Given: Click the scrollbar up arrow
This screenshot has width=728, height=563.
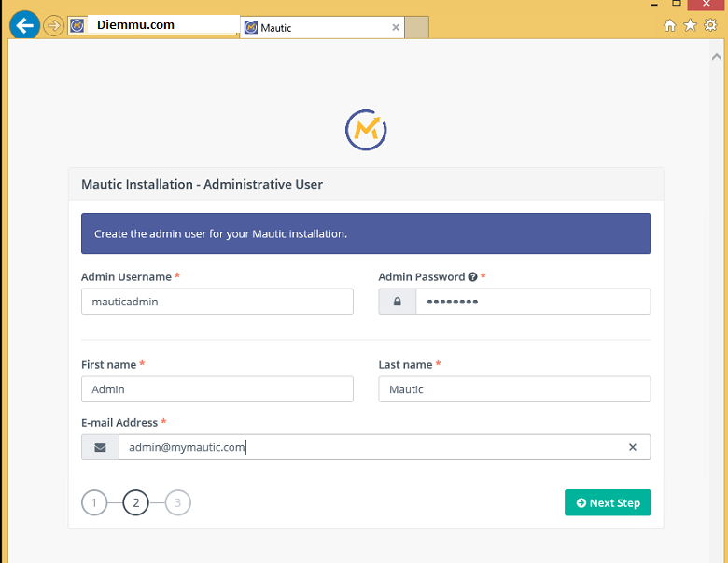Looking at the screenshot, I should [x=717, y=57].
